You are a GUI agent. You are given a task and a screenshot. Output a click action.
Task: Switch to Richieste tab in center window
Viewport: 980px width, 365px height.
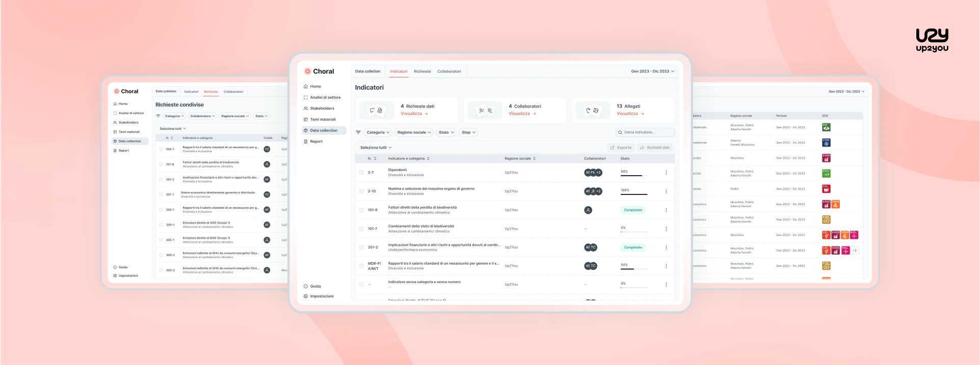[x=422, y=71]
